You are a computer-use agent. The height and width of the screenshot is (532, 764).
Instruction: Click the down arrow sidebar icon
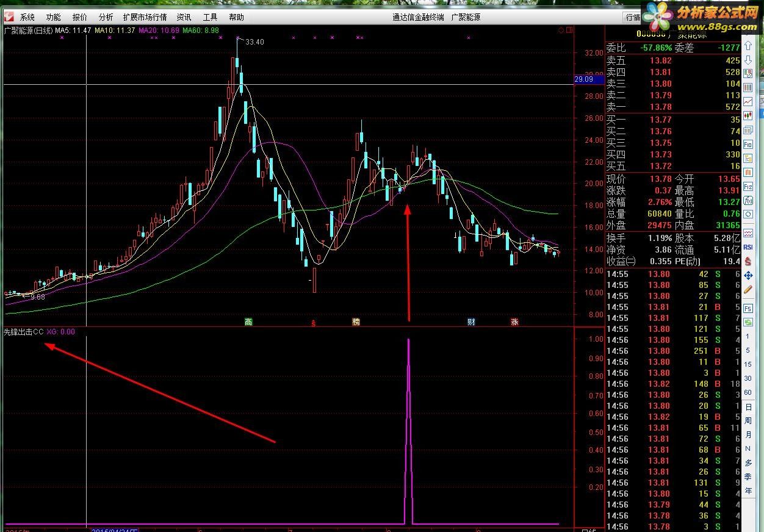coord(748,60)
